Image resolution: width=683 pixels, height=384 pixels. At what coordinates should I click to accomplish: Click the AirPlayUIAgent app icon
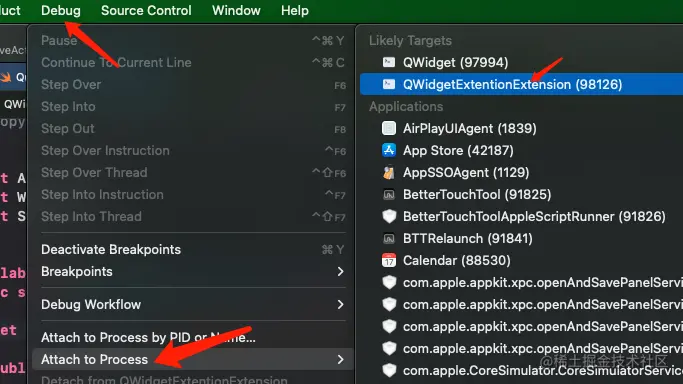[x=389, y=128]
